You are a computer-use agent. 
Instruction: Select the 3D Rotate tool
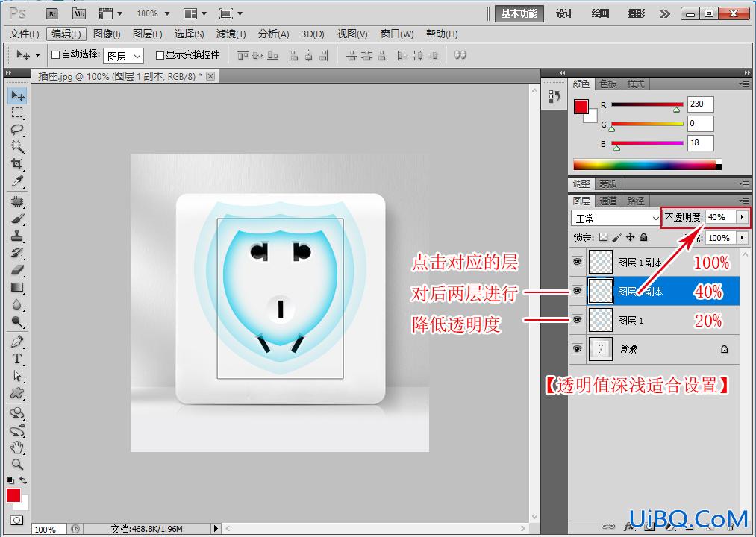17,413
